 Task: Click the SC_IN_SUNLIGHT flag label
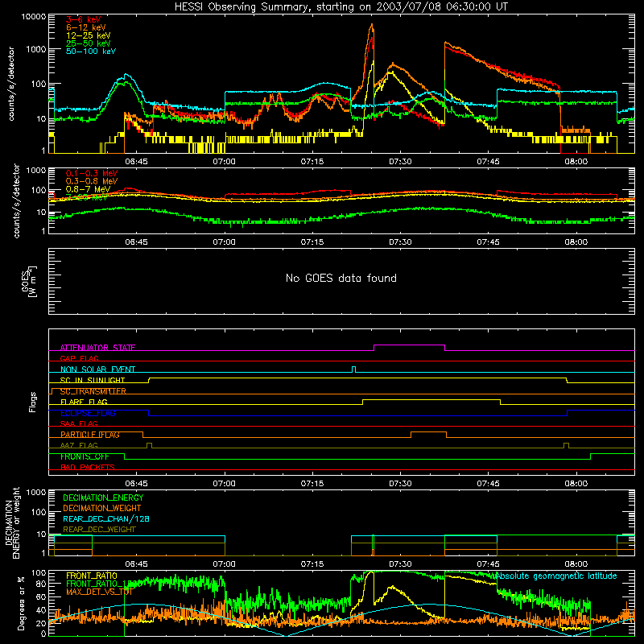coord(93,380)
